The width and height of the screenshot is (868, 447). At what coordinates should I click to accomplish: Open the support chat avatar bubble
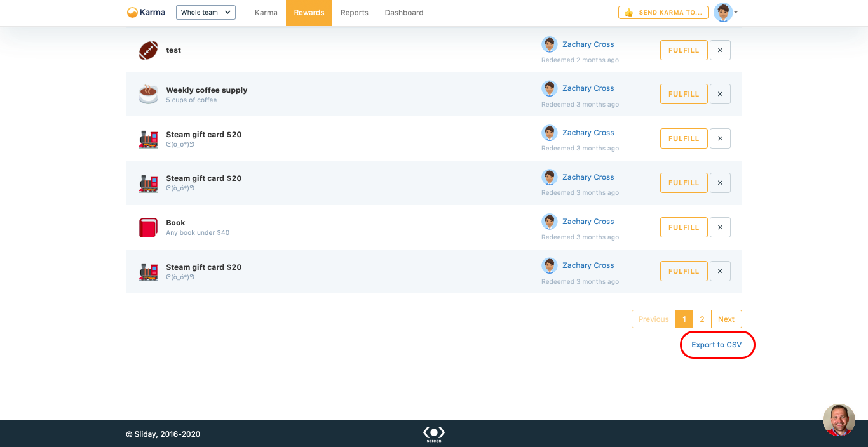point(839,420)
